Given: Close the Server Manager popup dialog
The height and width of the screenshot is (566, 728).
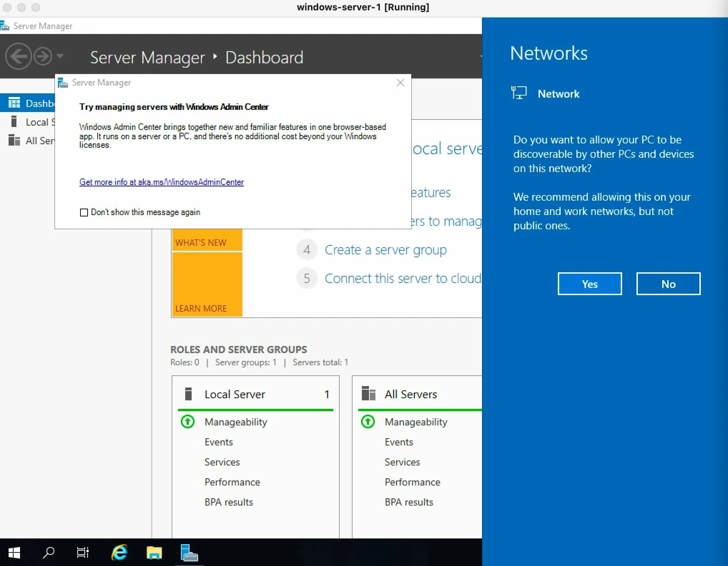Looking at the screenshot, I should tap(400, 83).
